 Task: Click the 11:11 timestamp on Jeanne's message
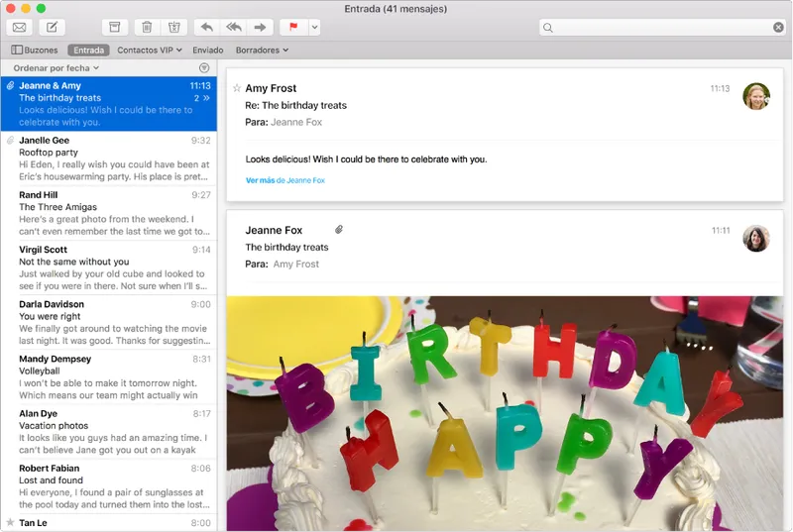pos(721,231)
